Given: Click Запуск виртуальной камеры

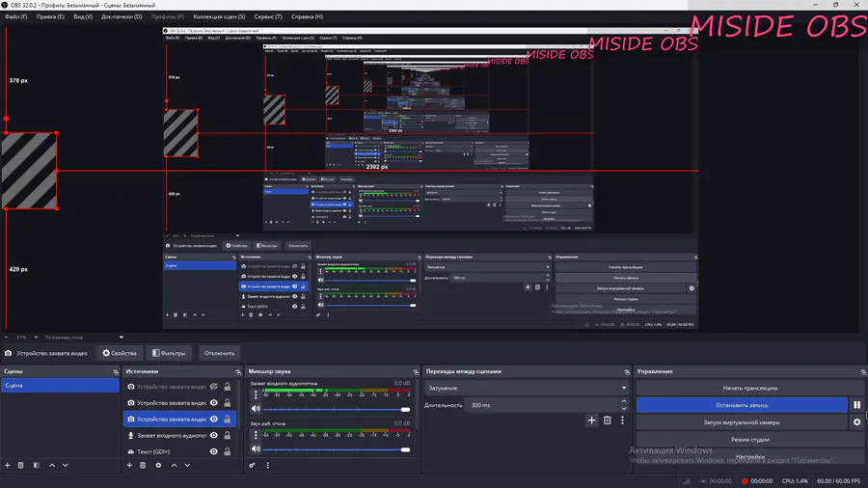Looking at the screenshot, I should pyautogui.click(x=742, y=422).
